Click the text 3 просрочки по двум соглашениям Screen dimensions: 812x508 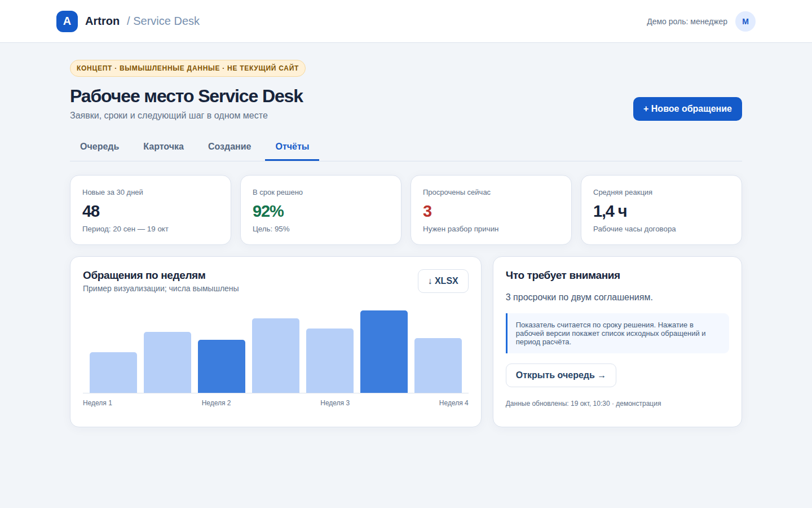point(579,297)
